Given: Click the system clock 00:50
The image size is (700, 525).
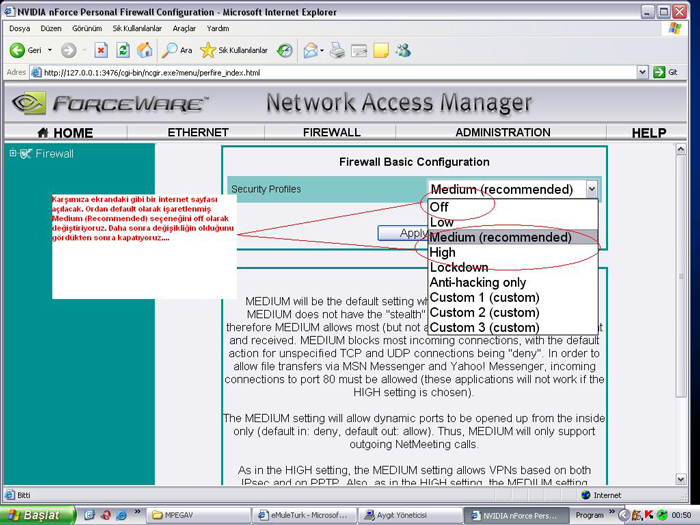Looking at the screenshot, I should [x=681, y=515].
